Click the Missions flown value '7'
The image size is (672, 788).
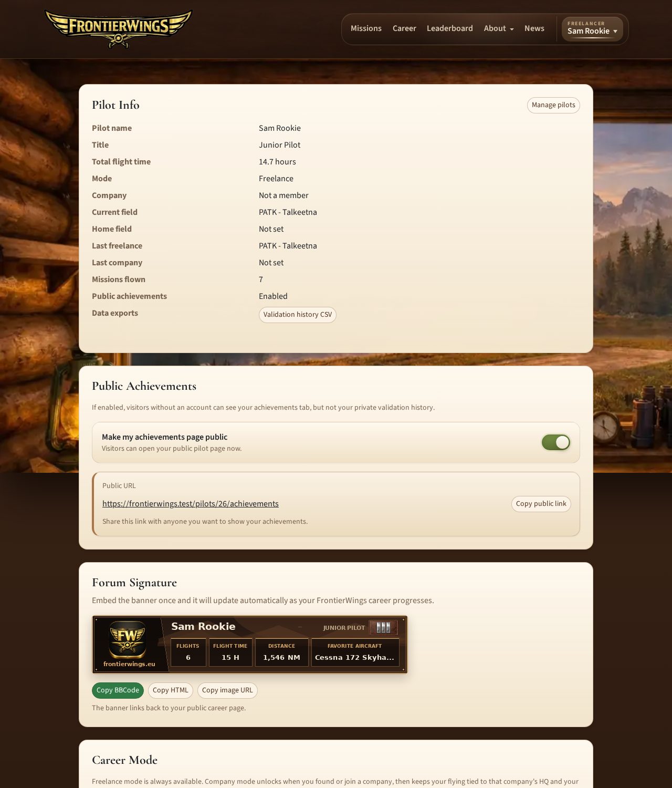(x=261, y=279)
